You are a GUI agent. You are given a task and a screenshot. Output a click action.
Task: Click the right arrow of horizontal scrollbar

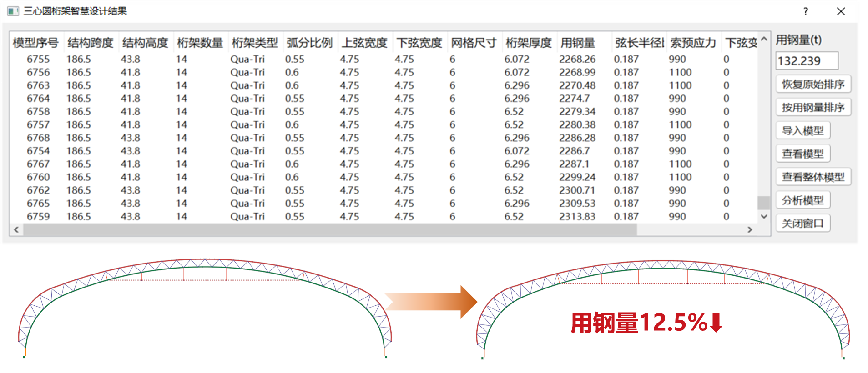(750, 230)
